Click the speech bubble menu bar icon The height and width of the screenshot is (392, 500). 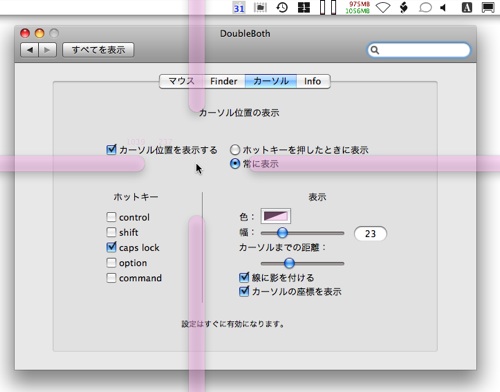click(425, 7)
